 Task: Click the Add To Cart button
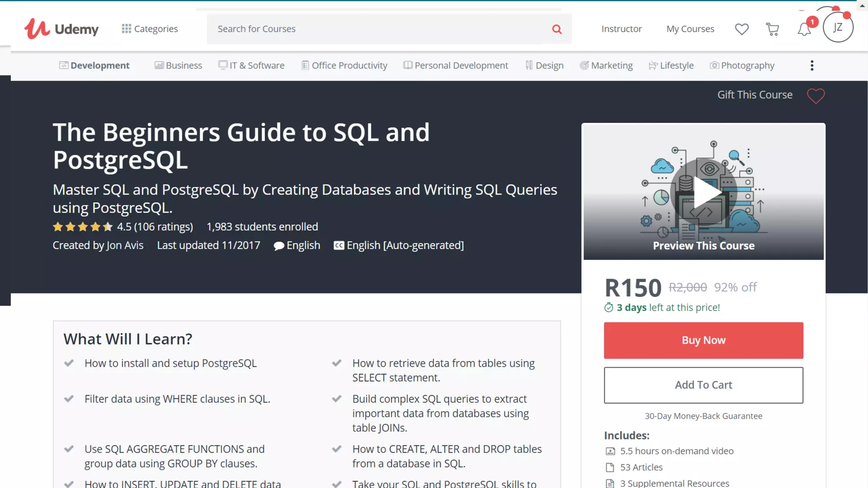[703, 385]
